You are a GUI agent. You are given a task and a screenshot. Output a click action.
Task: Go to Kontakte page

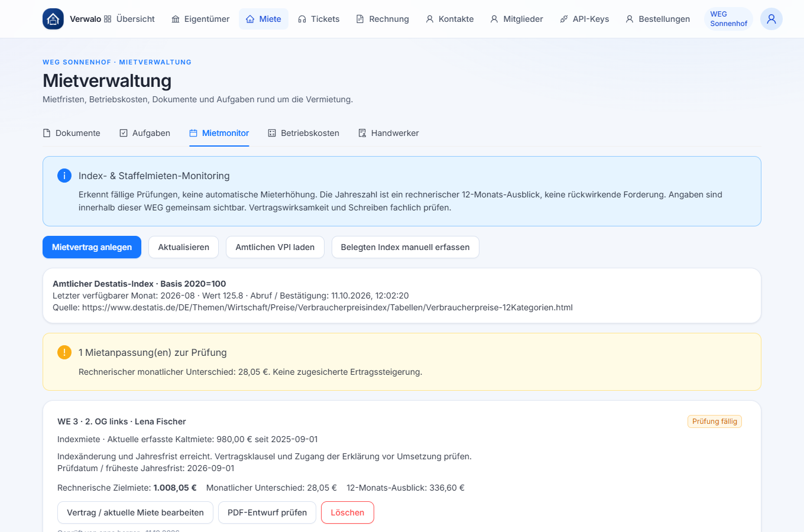[450, 19]
